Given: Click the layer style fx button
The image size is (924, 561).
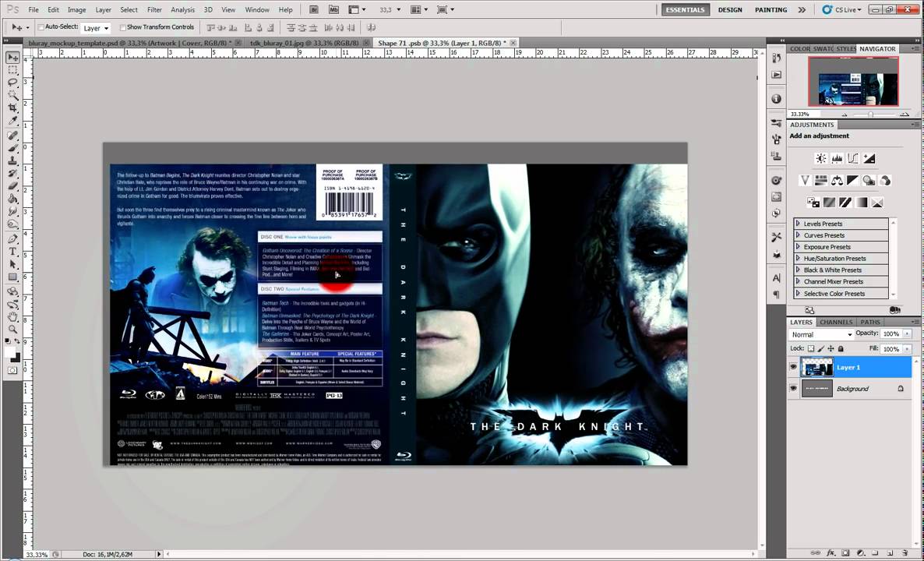Looking at the screenshot, I should 831,554.
